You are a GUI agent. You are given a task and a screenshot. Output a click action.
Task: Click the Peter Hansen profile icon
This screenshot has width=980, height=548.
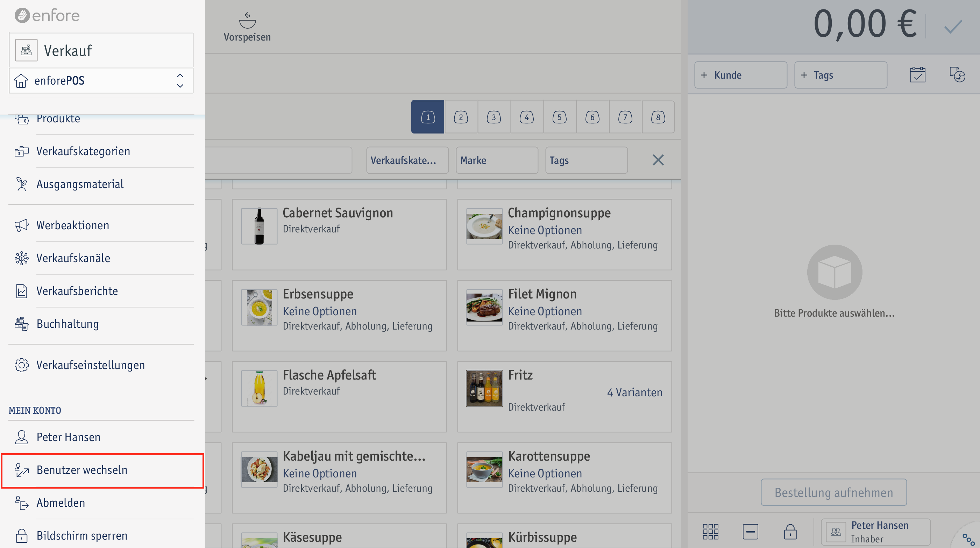tap(22, 437)
